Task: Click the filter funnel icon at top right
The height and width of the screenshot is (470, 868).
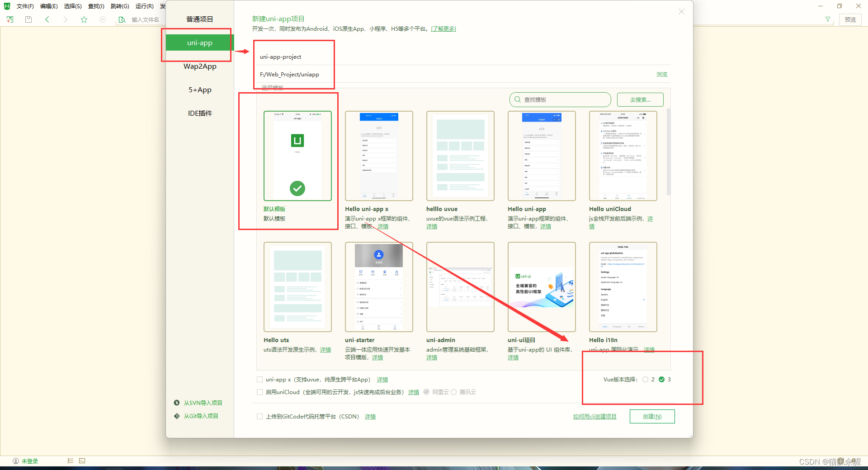Action: coord(828,19)
